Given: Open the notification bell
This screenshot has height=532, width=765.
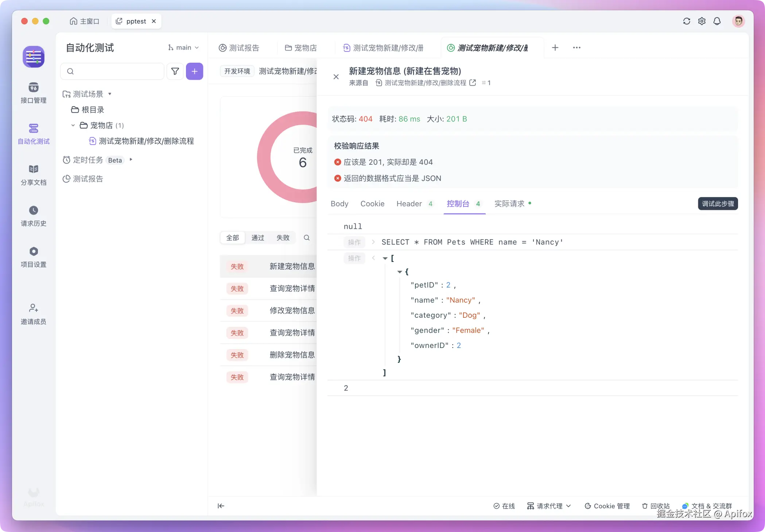Looking at the screenshot, I should pyautogui.click(x=717, y=21).
